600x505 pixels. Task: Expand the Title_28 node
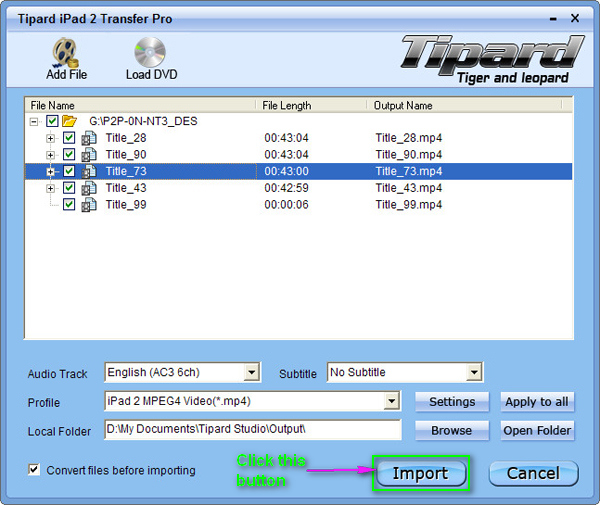50,138
